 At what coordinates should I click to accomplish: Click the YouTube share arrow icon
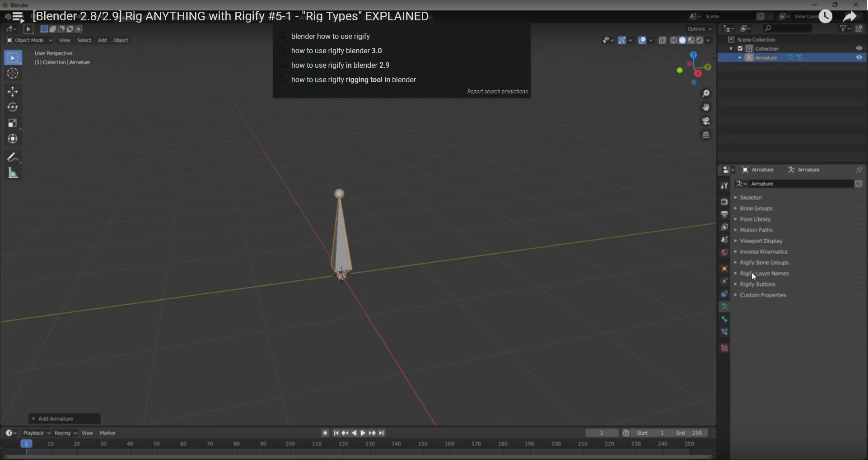pyautogui.click(x=850, y=17)
